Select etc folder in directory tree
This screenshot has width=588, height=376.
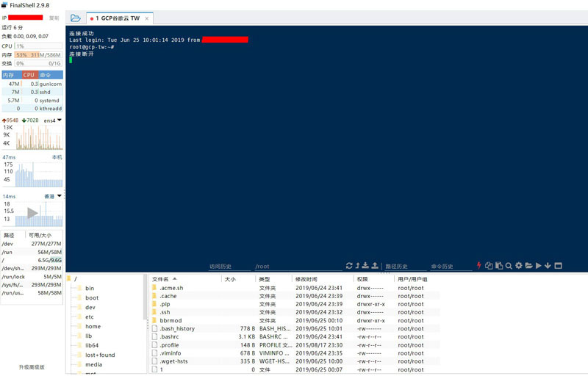[x=89, y=317]
